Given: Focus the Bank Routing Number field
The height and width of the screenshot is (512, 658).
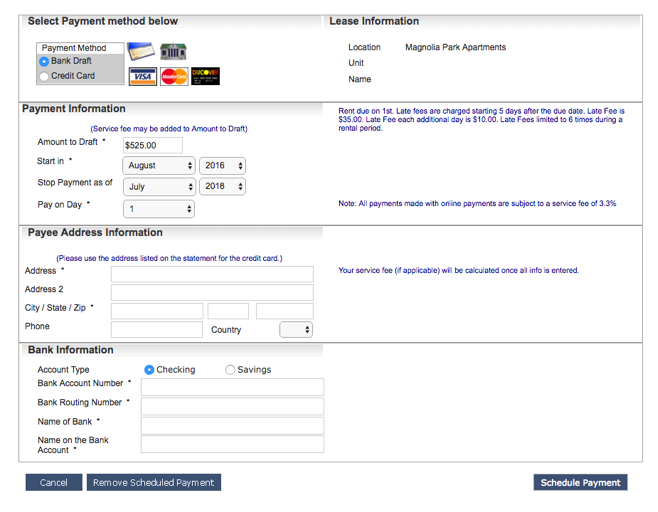Looking at the screenshot, I should (x=232, y=406).
